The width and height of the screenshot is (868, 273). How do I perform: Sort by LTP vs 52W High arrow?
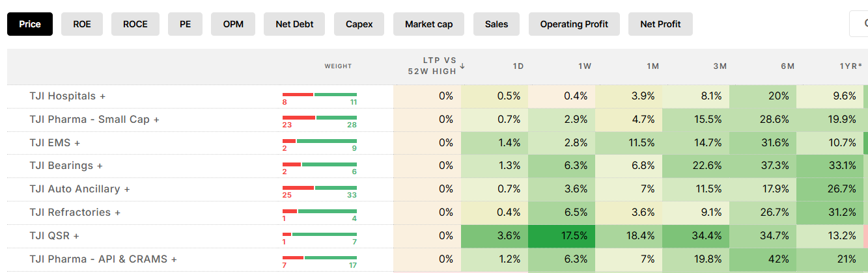462,66
